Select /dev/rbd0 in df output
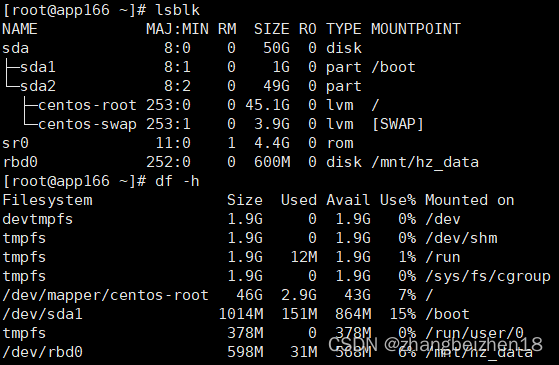 (x=42, y=353)
